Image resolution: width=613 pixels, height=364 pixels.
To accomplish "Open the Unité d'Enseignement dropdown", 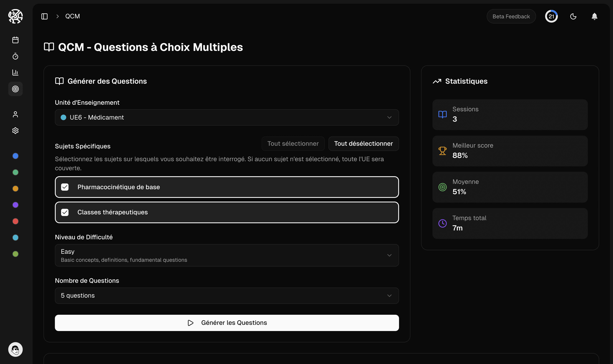I will (227, 117).
